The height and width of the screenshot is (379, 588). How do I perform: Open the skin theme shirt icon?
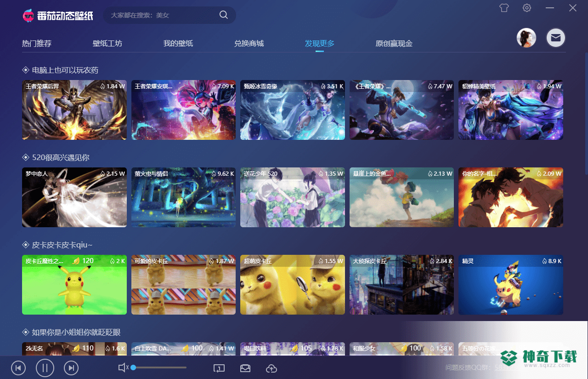(x=504, y=8)
